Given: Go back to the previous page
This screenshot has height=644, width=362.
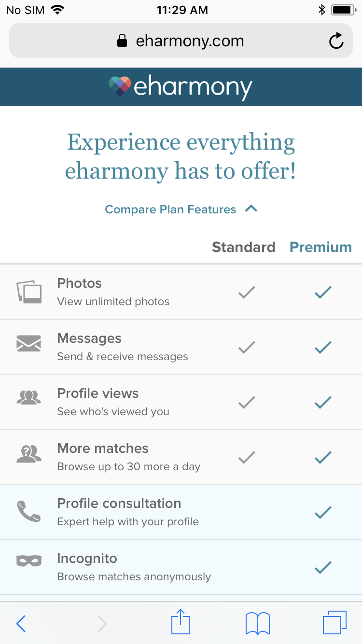Looking at the screenshot, I should click(21, 623).
